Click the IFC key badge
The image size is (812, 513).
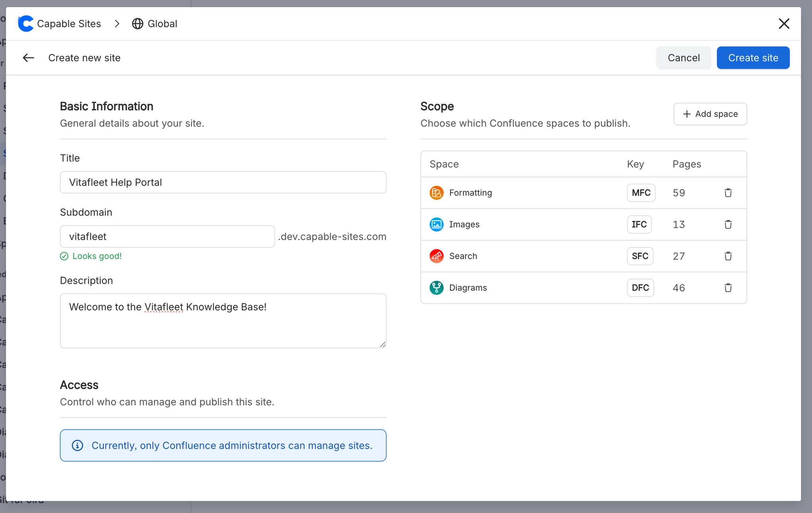[639, 225]
